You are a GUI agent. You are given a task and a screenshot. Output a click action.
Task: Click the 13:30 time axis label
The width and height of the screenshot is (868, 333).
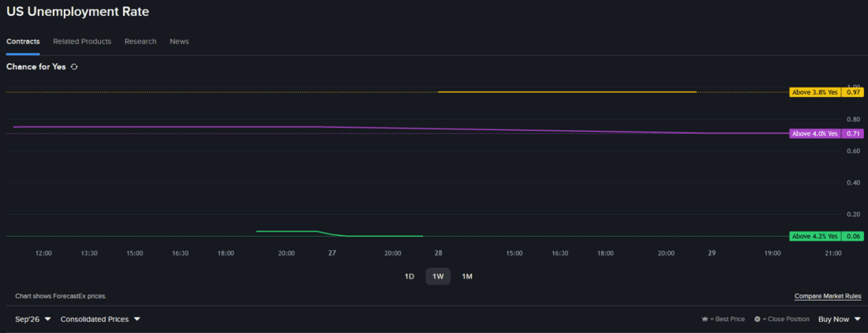[89, 253]
